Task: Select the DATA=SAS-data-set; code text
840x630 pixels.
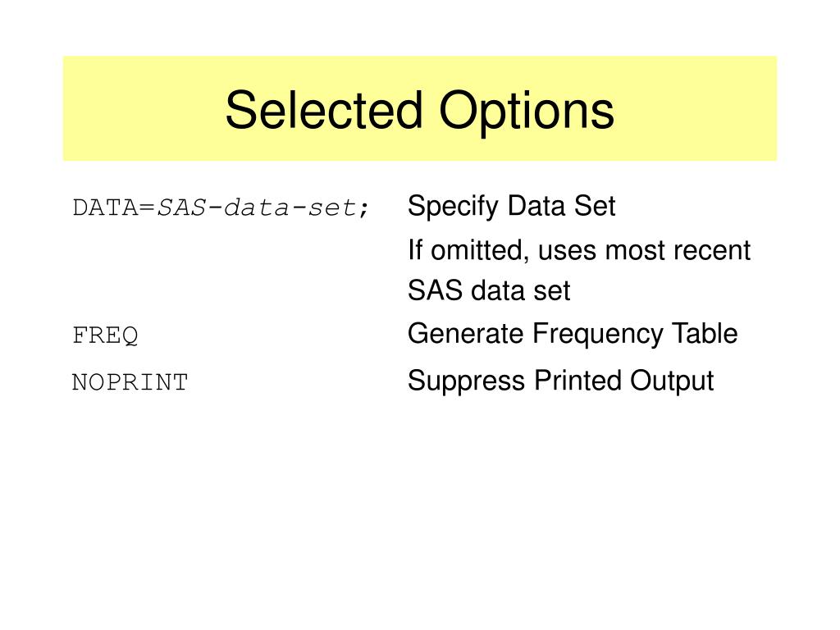Action: pos(221,208)
